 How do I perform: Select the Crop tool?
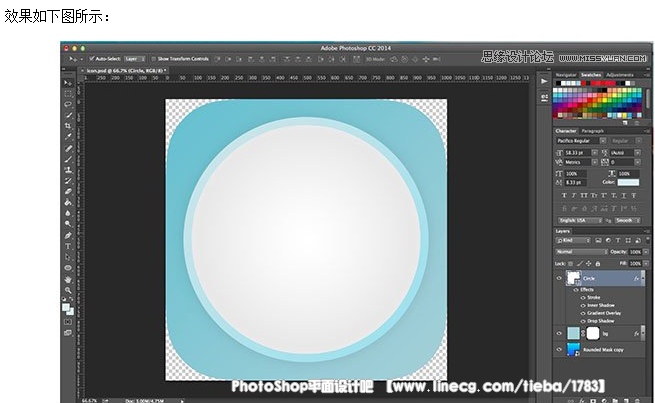[x=68, y=127]
